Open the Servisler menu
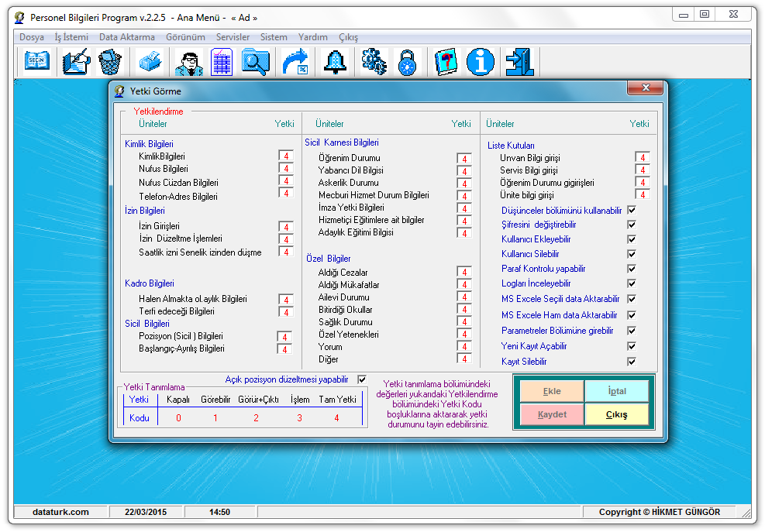Image resolution: width=765 pixels, height=532 pixels. pyautogui.click(x=233, y=37)
